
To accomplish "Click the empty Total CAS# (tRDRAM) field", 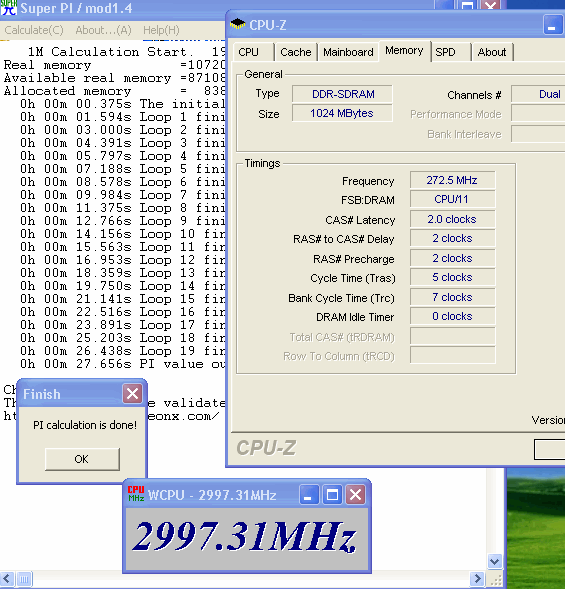I will [x=452, y=336].
